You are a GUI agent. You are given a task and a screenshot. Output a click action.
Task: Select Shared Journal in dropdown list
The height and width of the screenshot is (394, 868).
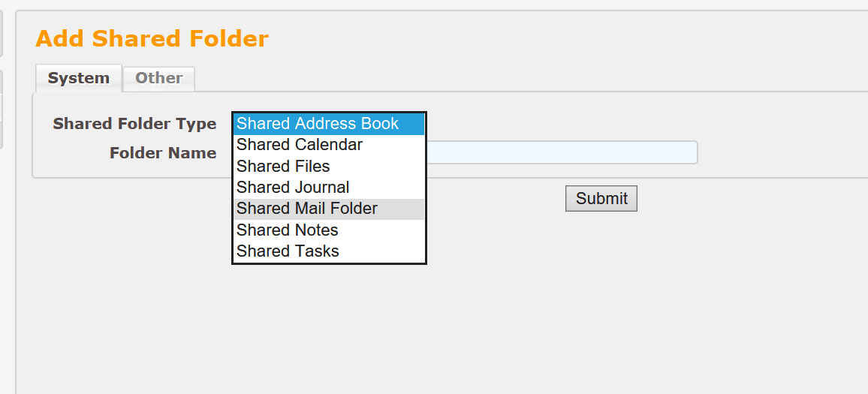point(293,187)
